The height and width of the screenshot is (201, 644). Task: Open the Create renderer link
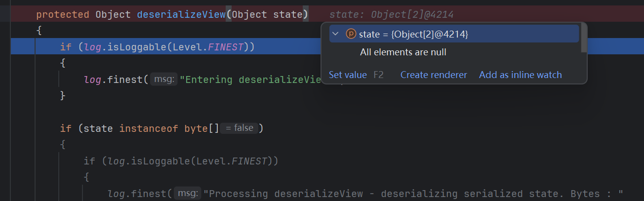434,75
